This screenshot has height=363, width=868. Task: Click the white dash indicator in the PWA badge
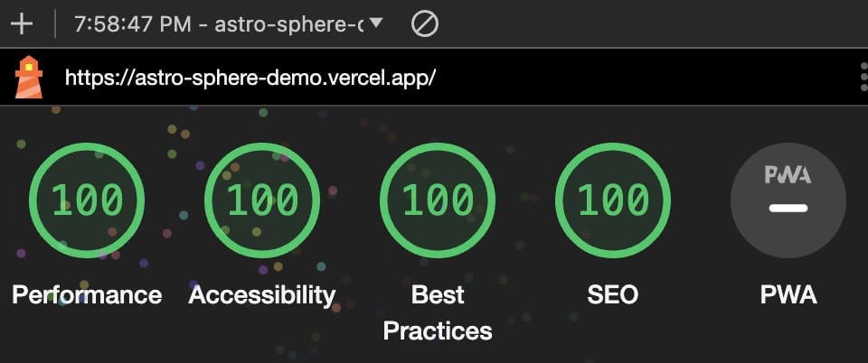pyautogui.click(x=788, y=209)
